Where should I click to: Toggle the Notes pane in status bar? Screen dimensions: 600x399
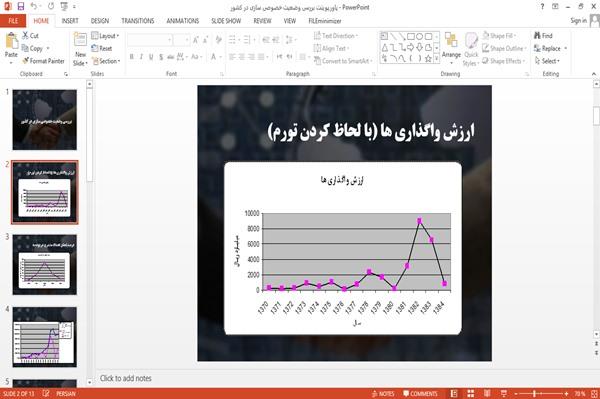pos(383,394)
